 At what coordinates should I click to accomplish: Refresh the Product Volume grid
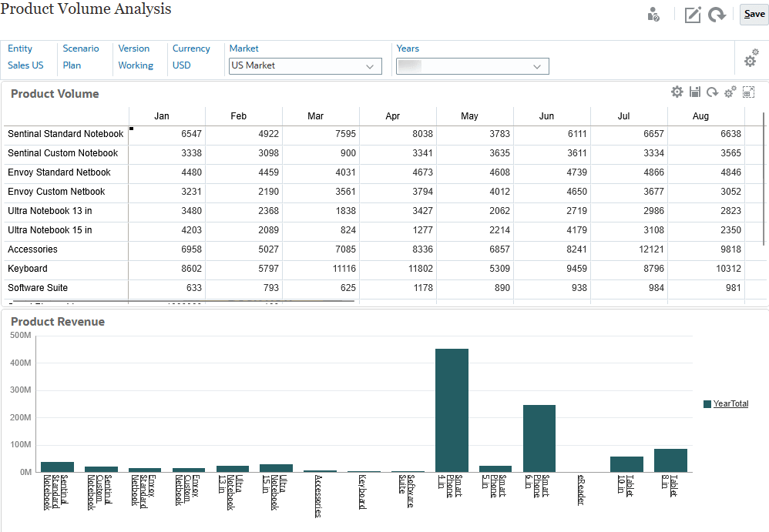pyautogui.click(x=713, y=92)
